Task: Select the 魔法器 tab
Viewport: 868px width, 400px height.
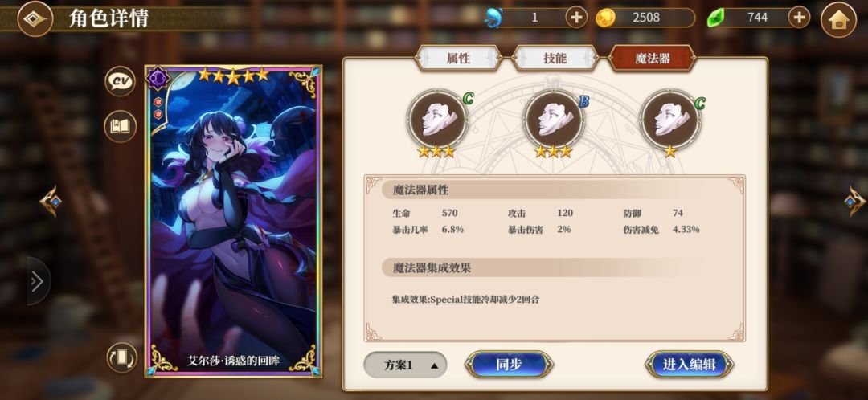Action: (x=652, y=58)
